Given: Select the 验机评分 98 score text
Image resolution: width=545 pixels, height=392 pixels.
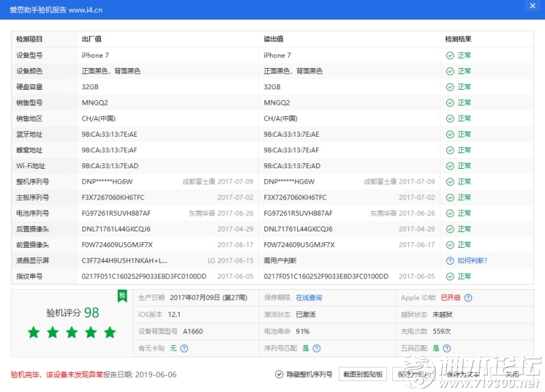Looking at the screenshot, I should tap(73, 313).
